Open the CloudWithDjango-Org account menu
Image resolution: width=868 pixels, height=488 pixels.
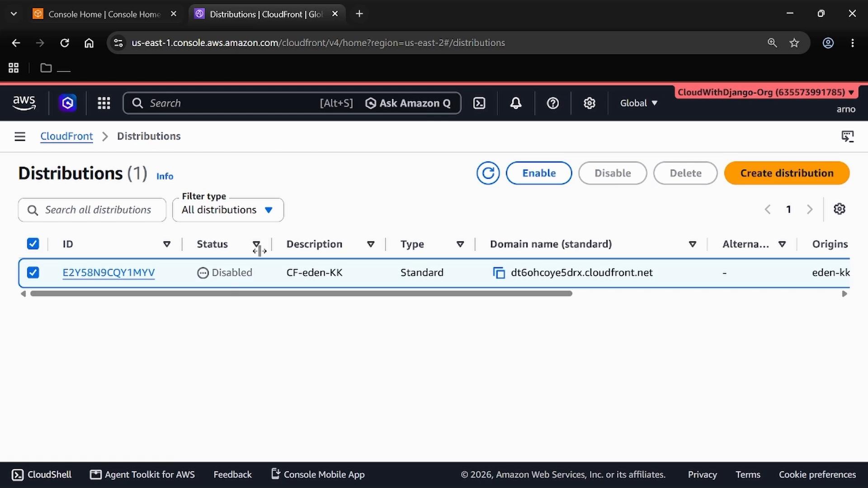pos(766,92)
